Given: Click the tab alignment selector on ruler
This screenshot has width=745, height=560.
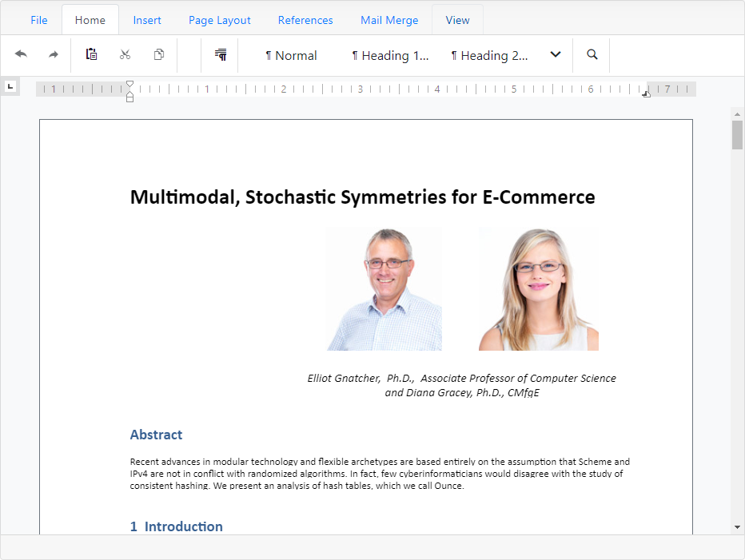Looking at the screenshot, I should [10, 86].
